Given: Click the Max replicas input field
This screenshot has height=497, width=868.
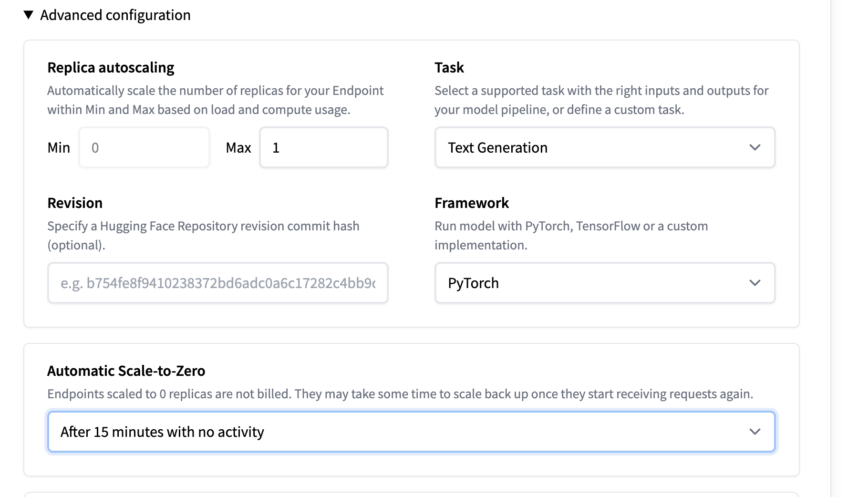Looking at the screenshot, I should click(x=323, y=147).
